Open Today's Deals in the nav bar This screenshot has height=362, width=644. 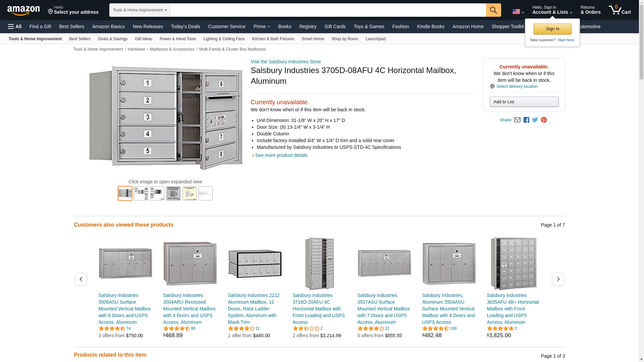(185, 26)
